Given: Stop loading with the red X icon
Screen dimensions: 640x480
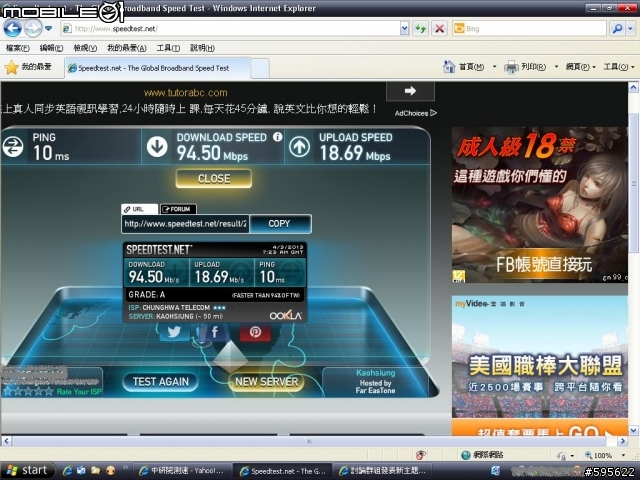Looking at the screenshot, I should [439, 29].
